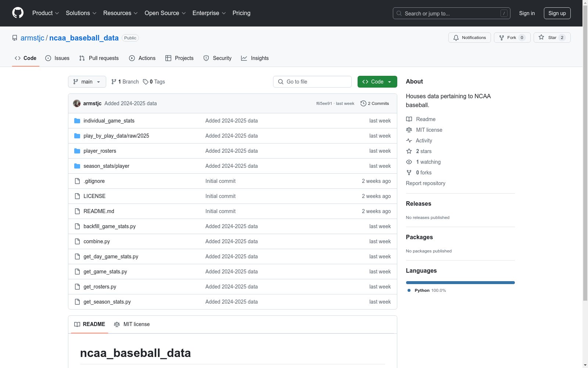
Task: Click the Python language bar
Action: tap(460, 283)
